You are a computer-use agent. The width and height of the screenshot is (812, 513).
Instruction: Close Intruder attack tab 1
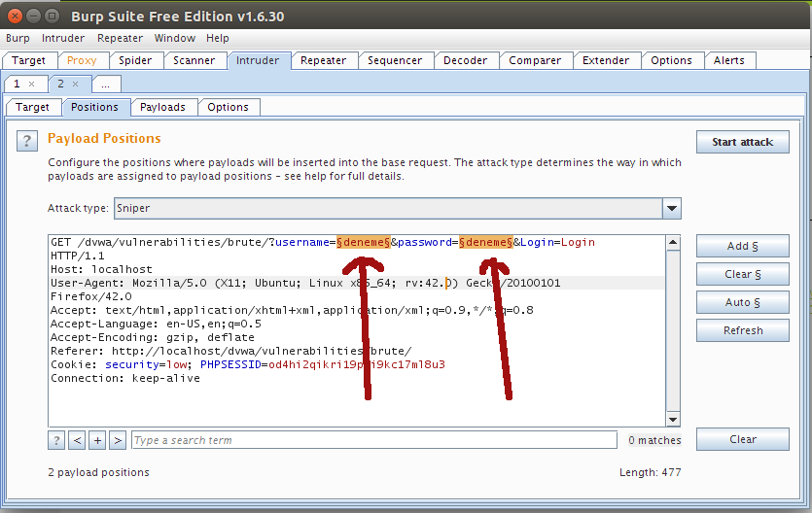(x=31, y=84)
